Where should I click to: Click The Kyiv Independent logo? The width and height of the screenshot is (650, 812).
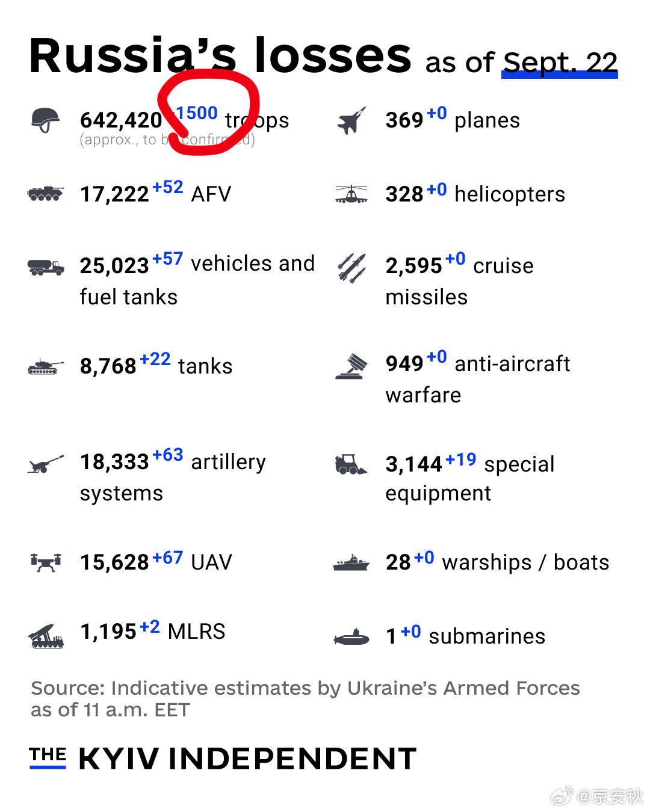coord(223,758)
